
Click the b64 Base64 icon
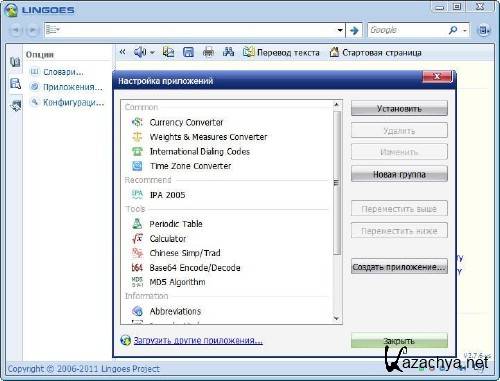(137, 268)
